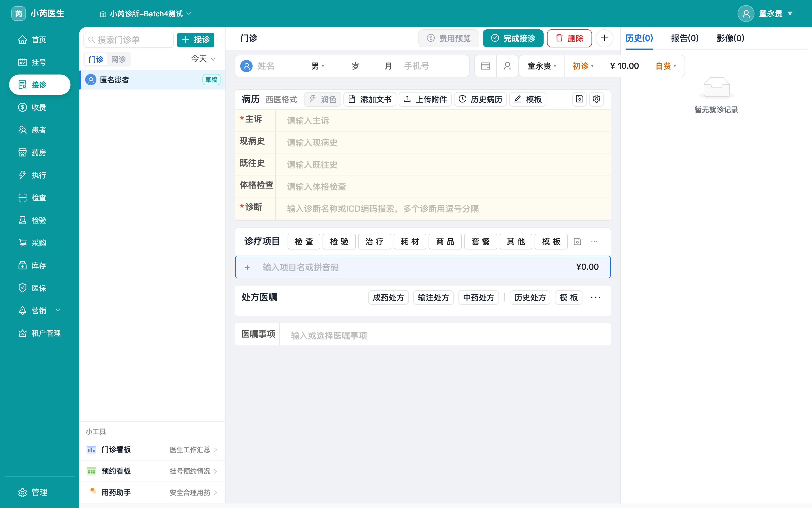Viewport: 812px width, 508px height.
Task: Open the 检查 examination icon in sidebar
Action: point(23,198)
